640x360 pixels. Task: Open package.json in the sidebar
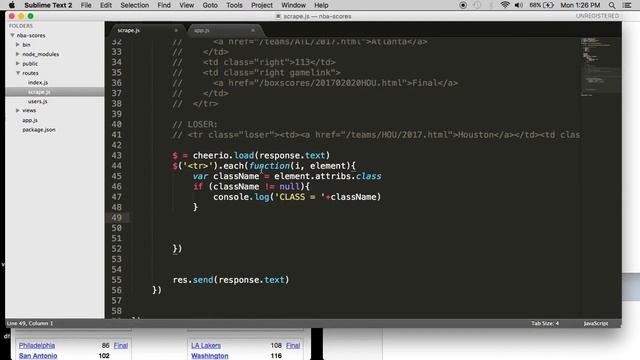tap(39, 129)
